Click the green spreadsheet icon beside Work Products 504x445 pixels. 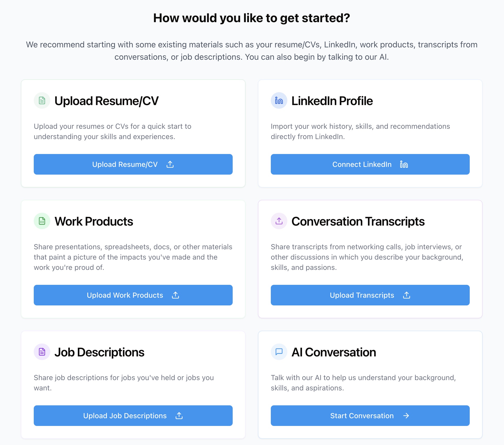[42, 221]
